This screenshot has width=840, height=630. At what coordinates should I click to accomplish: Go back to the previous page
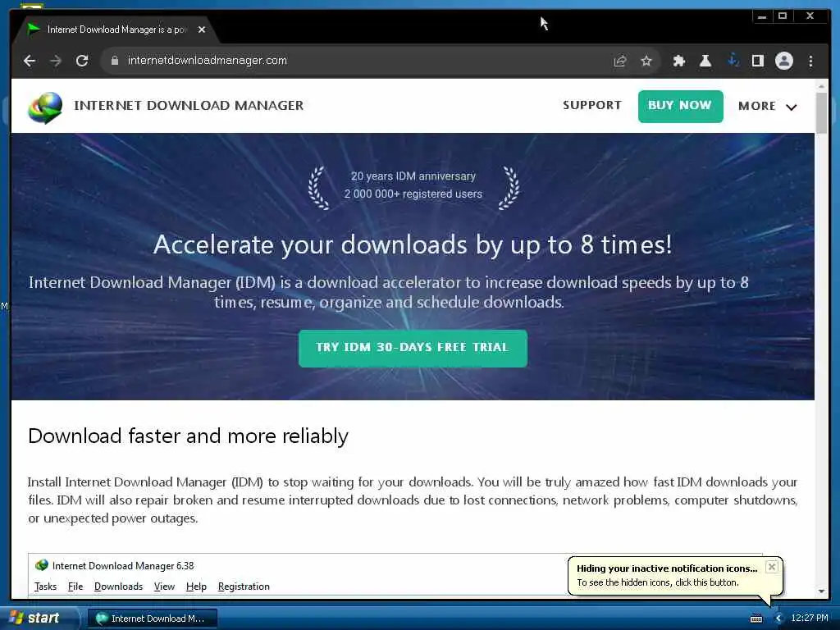pyautogui.click(x=30, y=61)
